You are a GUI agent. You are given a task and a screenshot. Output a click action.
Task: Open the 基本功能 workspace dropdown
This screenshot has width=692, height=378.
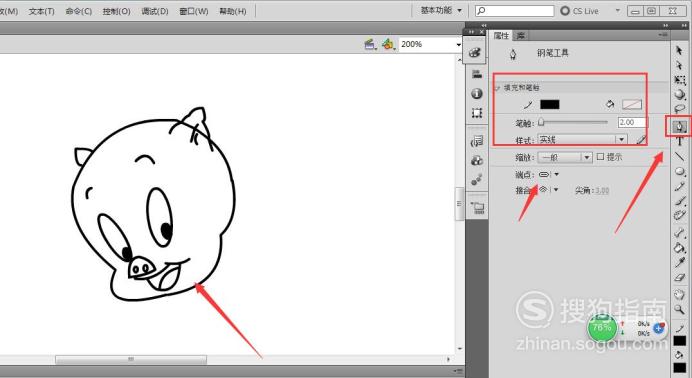(441, 11)
